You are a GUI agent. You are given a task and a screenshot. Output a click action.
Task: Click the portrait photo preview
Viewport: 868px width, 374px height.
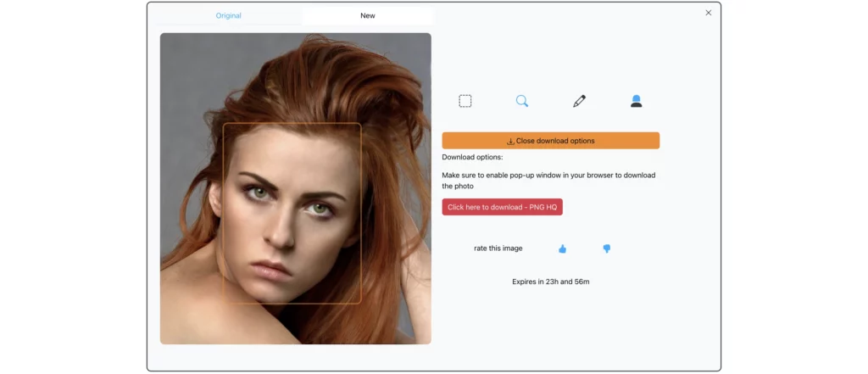point(296,188)
